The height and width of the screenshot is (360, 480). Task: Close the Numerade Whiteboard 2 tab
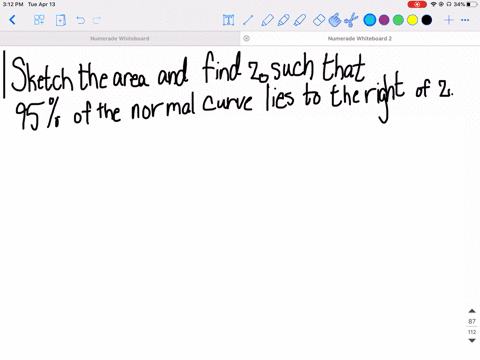click(x=246, y=38)
